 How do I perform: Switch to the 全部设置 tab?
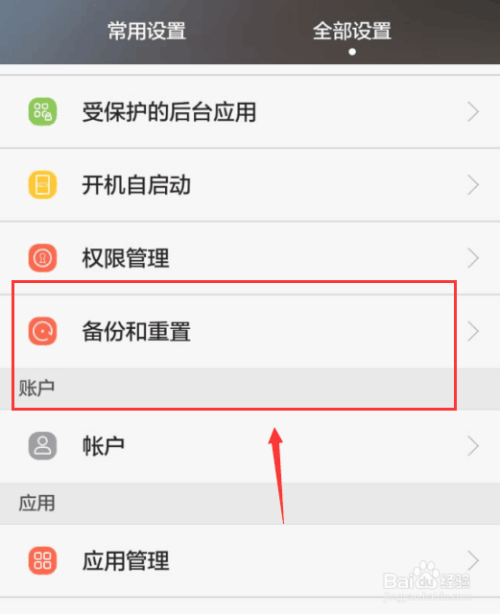[352, 31]
